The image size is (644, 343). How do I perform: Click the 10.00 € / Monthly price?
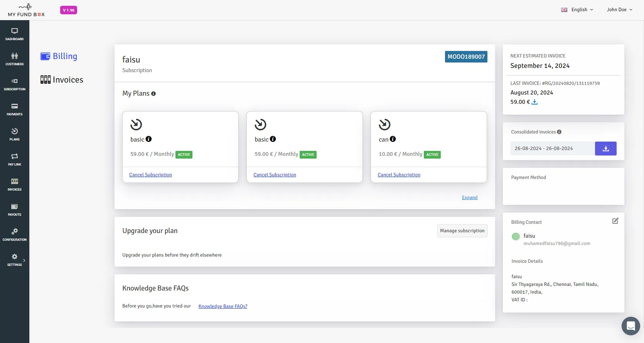[401, 154]
